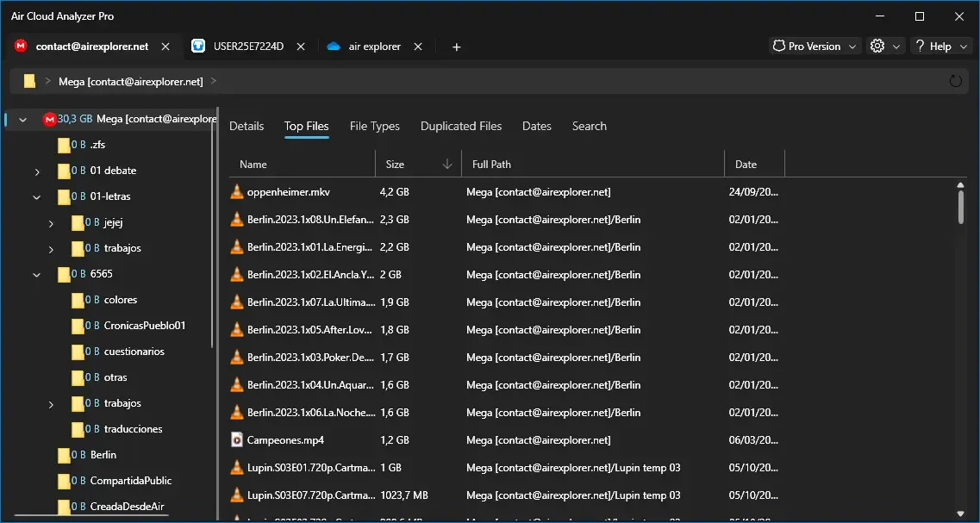Open the settings gear menu
The height and width of the screenshot is (523, 980).
pyautogui.click(x=877, y=47)
